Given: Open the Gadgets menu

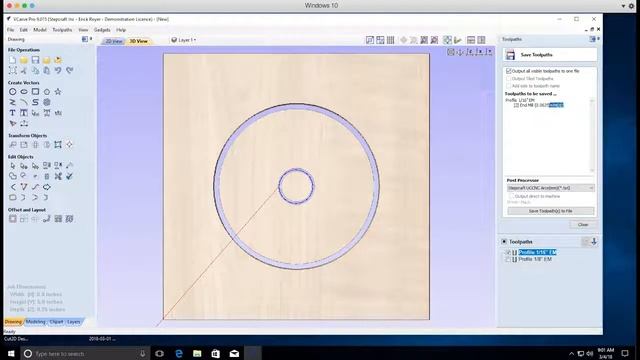Looking at the screenshot, I should (x=102, y=30).
